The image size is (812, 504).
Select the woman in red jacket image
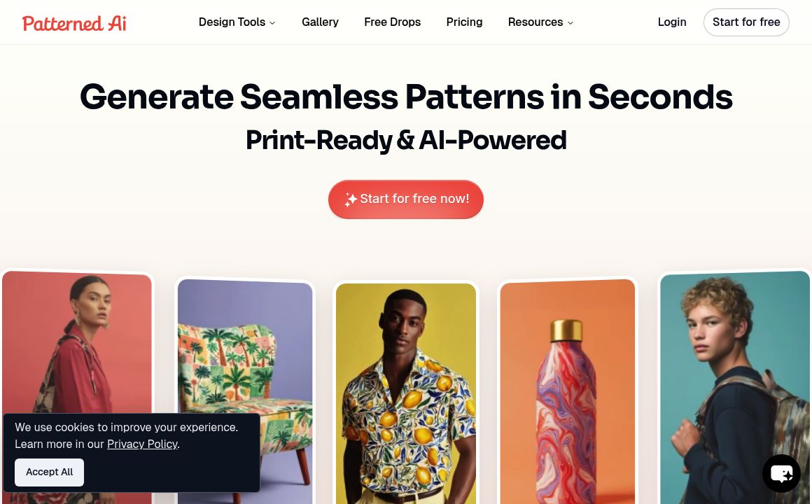76,342
